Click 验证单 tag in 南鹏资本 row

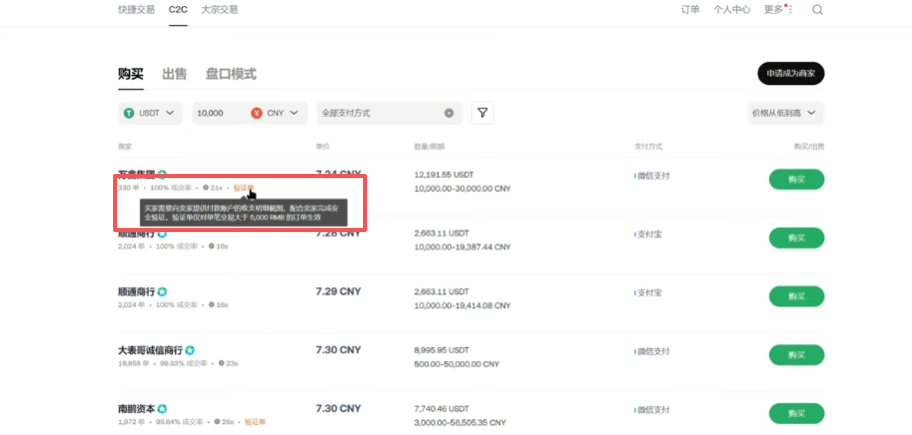(x=255, y=422)
